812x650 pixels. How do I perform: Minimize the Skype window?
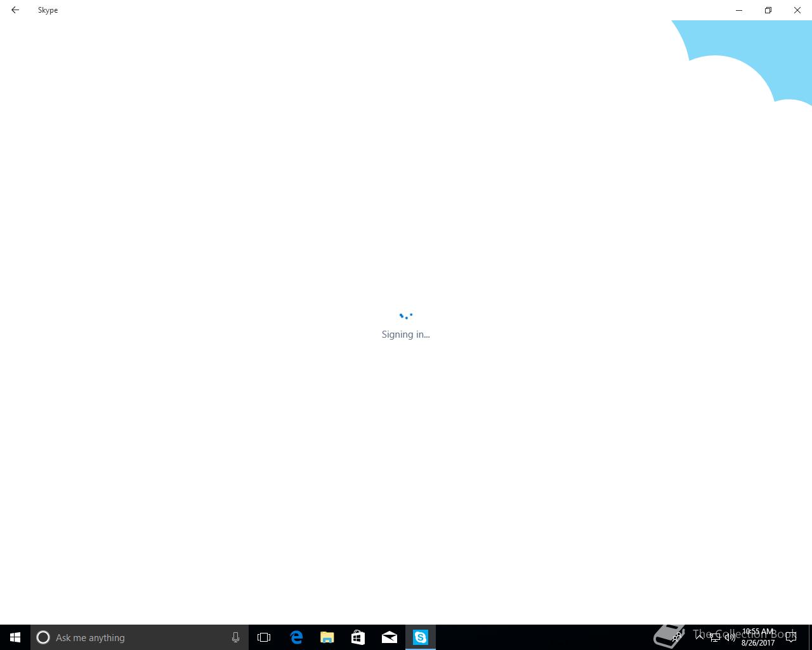point(739,10)
